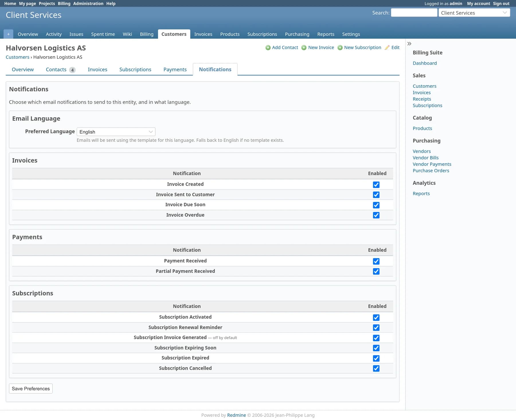The width and height of the screenshot is (516, 420).
Task: Select the project Customers tab
Action: [x=174, y=34]
